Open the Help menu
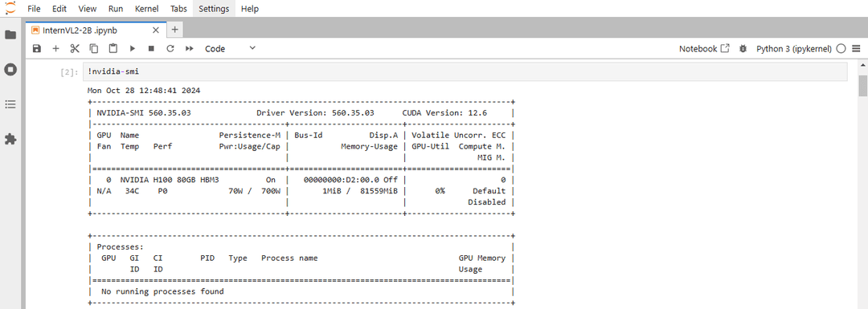868x309 pixels. tap(250, 9)
